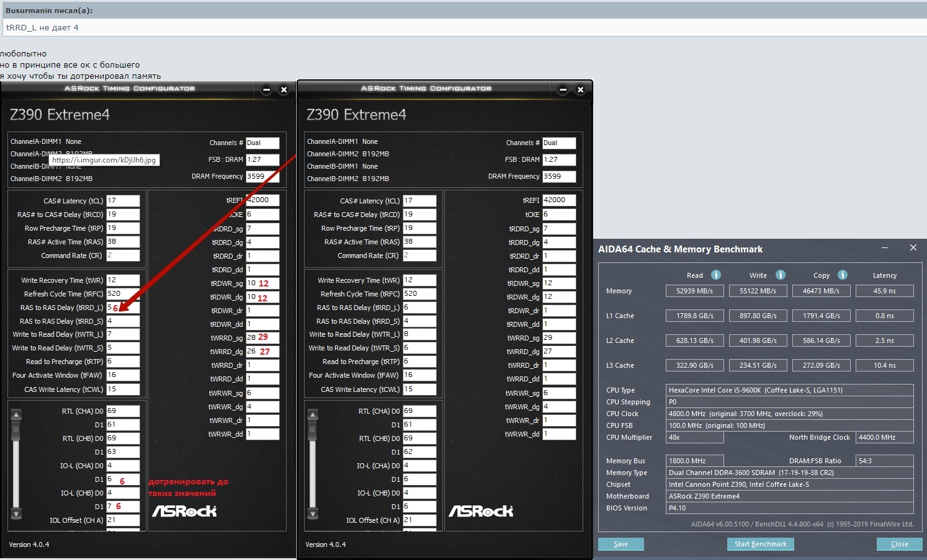Click L1 Cache Read value 1789.8 GB/s
The height and width of the screenshot is (560, 927).
click(695, 316)
